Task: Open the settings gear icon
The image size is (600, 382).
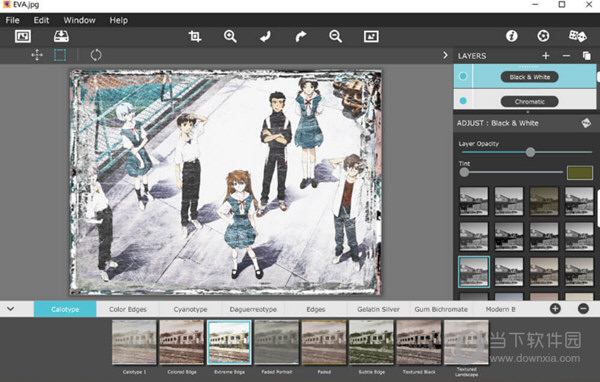Action: click(x=543, y=36)
